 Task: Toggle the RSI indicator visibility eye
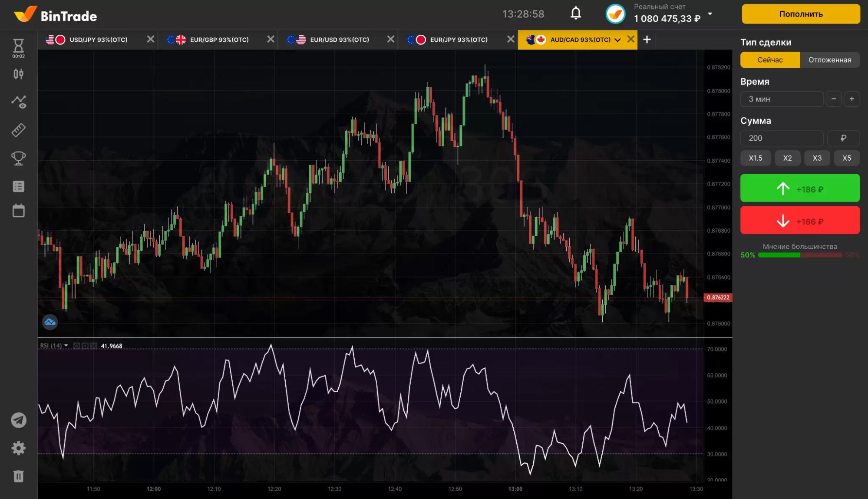77,346
